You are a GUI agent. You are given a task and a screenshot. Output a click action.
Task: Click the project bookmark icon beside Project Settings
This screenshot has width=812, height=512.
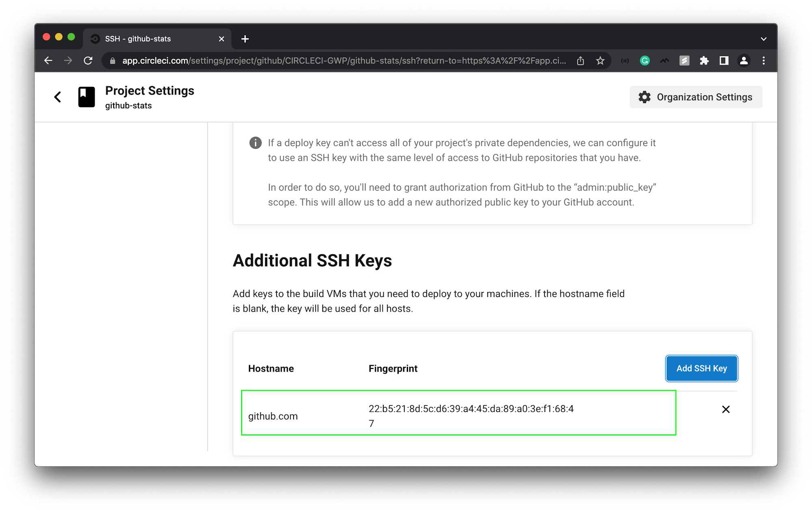click(x=86, y=97)
